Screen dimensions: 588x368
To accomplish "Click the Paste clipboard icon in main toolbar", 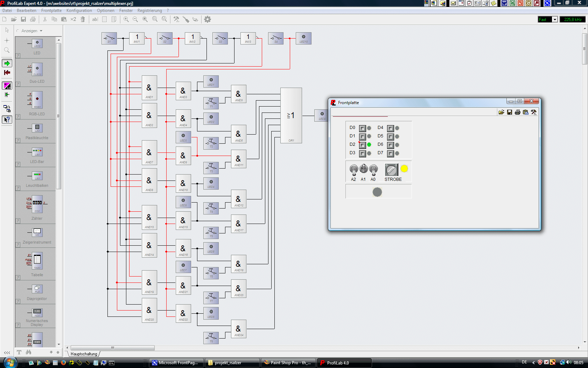I will pos(64,19).
